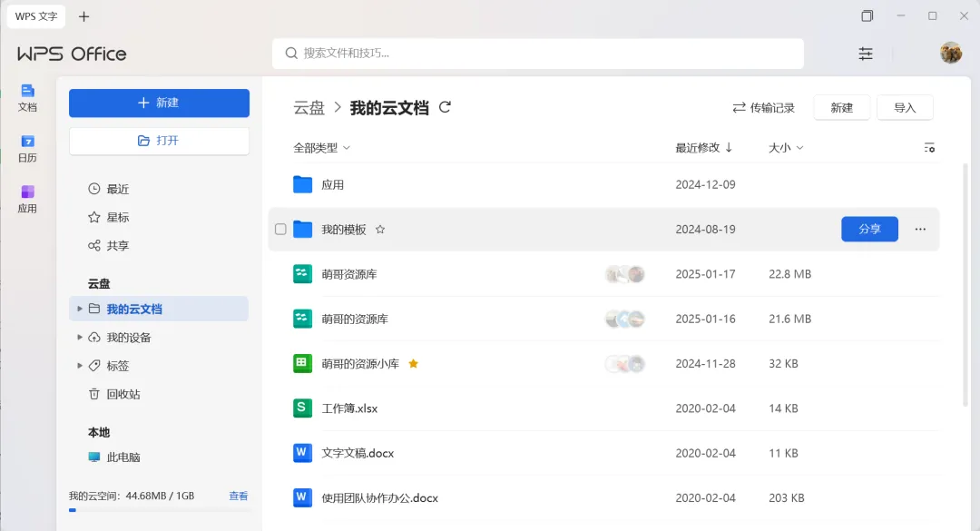This screenshot has height=531, width=980.
Task: Open the 全部类型 filter dropdown
Action: click(322, 148)
